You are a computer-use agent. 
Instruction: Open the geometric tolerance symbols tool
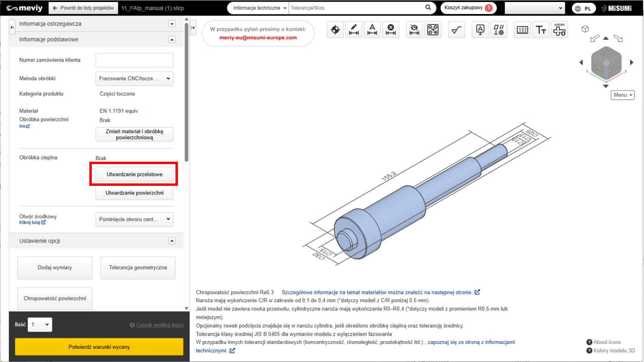click(x=499, y=30)
